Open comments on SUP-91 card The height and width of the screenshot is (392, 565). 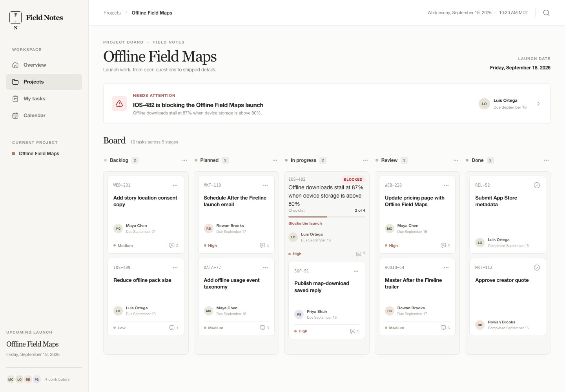[x=355, y=331]
